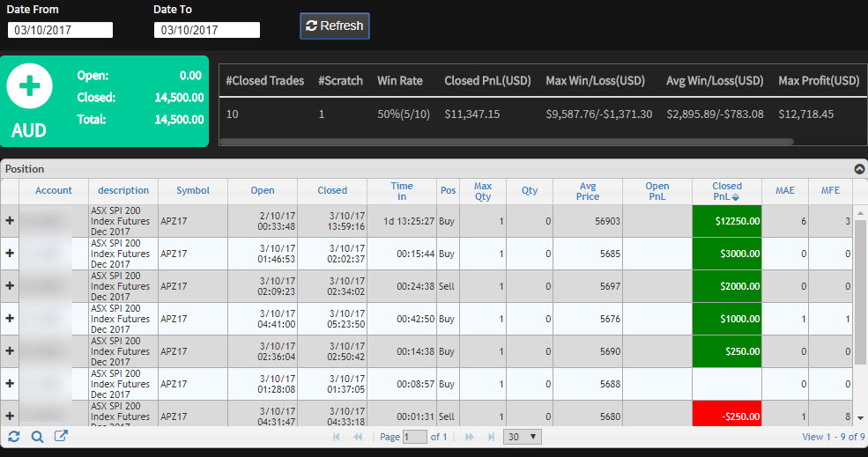This screenshot has height=457, width=868.
Task: Sort by Avg Price column header
Action: pos(588,191)
